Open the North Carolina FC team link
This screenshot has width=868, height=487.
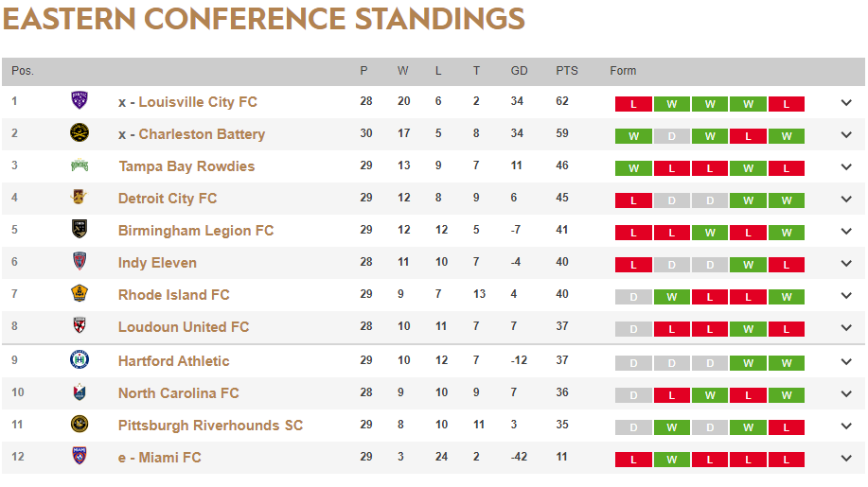(178, 393)
